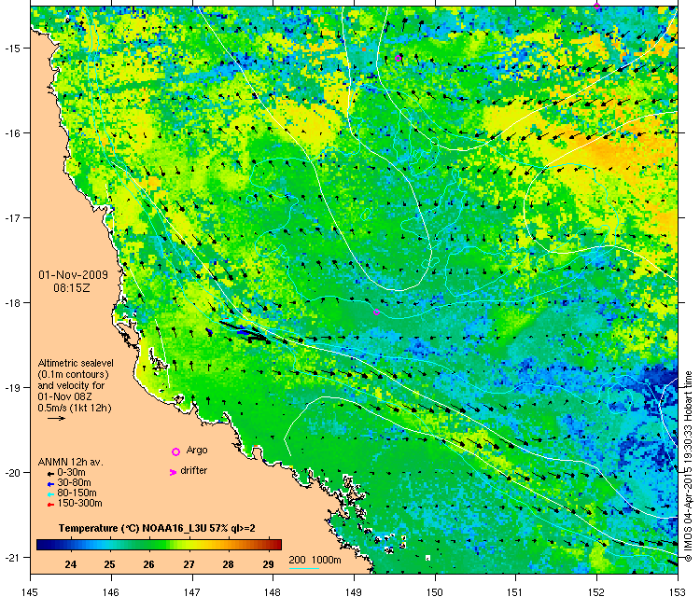
Task: Click the Argo float marker near -18 latitude
Action: (x=376, y=312)
